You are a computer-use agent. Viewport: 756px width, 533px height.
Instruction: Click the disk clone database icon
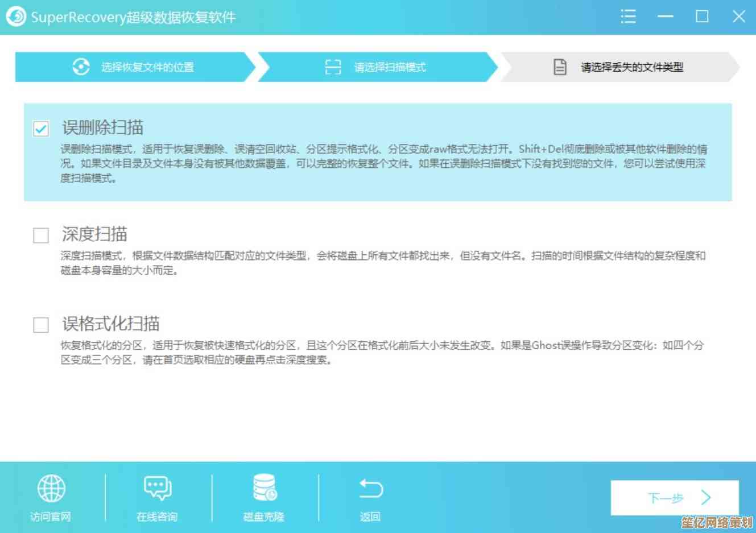(x=264, y=488)
